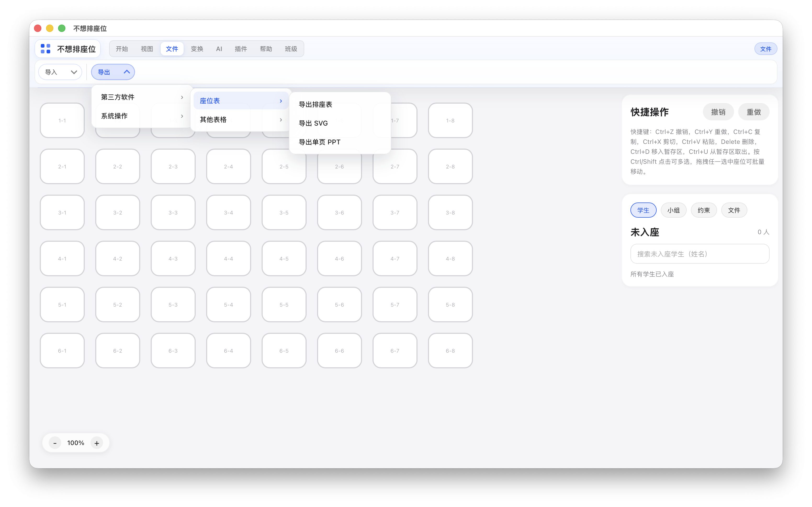Open the 帮助 tab
Image resolution: width=812 pixels, height=507 pixels.
click(266, 49)
